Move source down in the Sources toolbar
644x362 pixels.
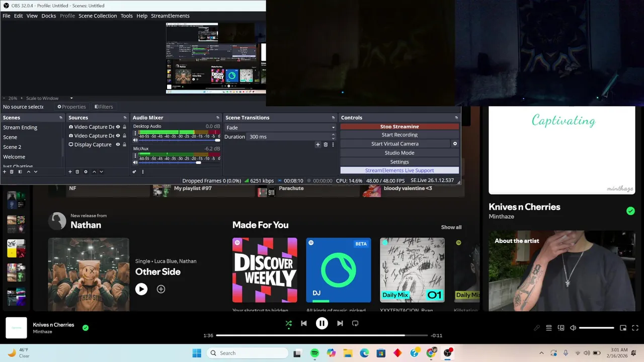click(101, 172)
